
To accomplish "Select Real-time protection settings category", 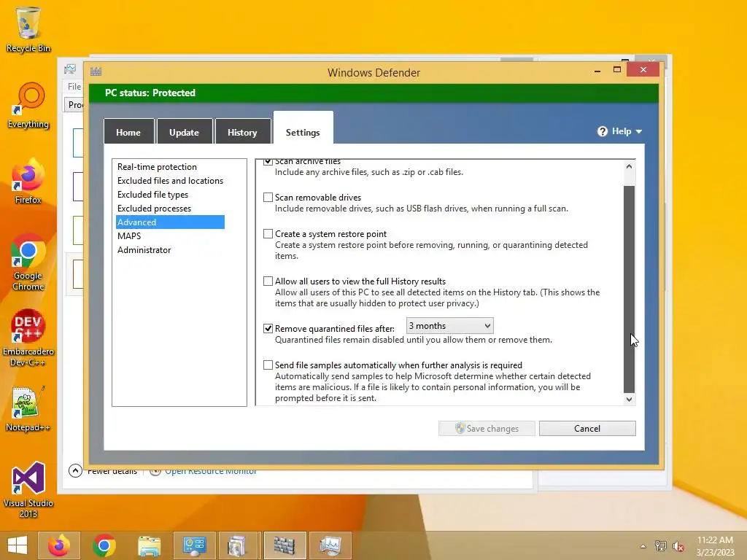I will point(158,167).
